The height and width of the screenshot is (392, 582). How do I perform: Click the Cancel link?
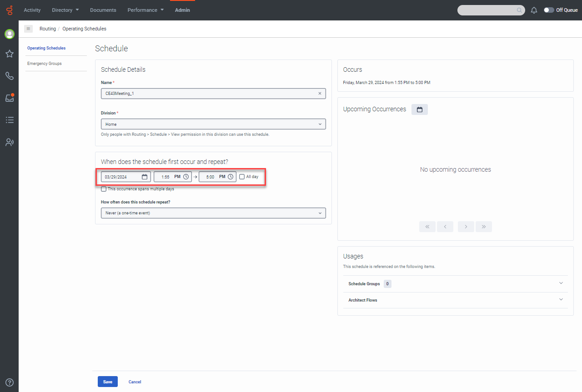click(x=135, y=382)
